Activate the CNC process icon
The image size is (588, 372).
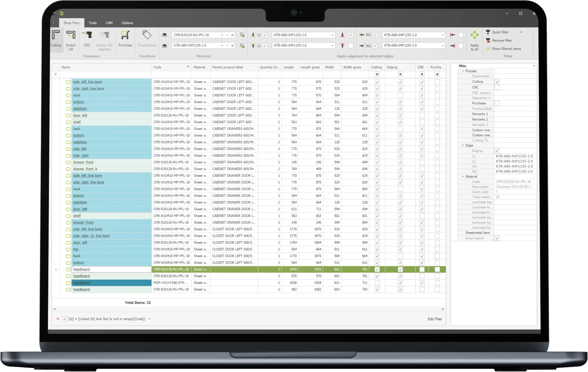point(87,35)
